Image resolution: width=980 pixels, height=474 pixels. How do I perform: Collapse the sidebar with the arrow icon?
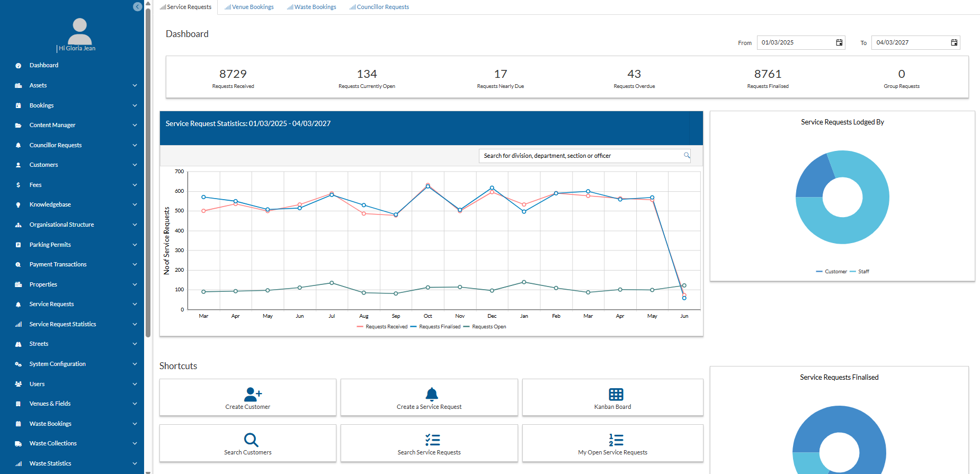pos(137,6)
